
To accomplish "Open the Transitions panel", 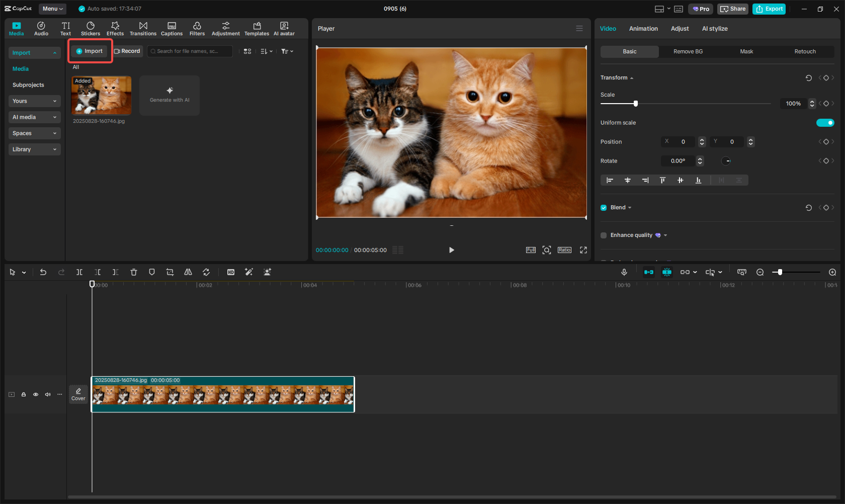I will 143,28.
